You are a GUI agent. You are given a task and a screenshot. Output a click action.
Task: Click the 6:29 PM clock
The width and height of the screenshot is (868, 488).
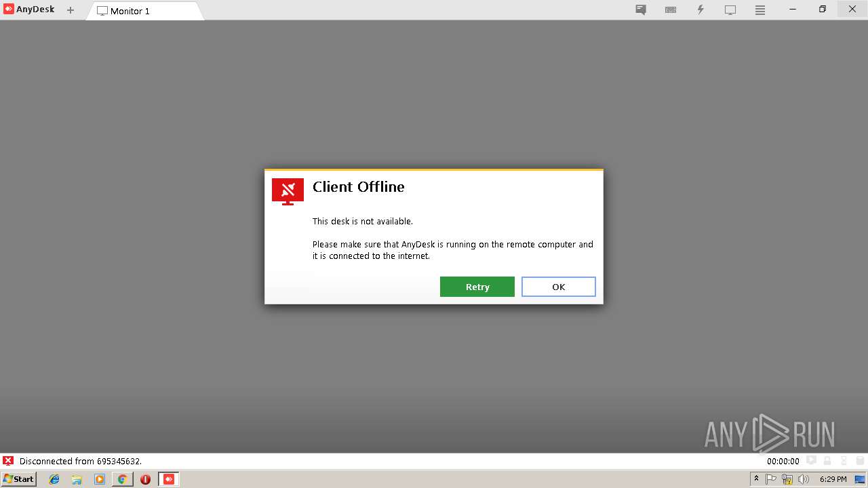point(833,479)
